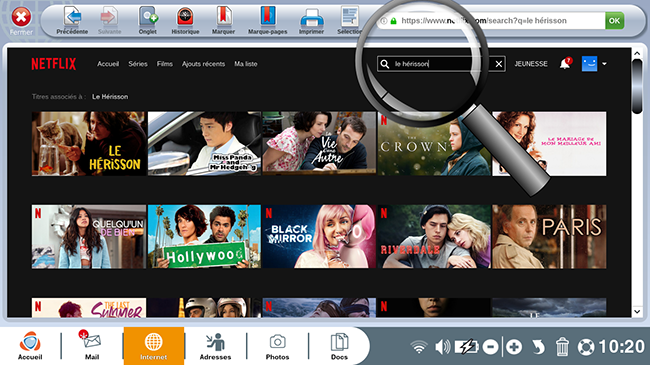The image size is (650, 365).
Task: Select the Internet tab in the dock
Action: click(x=153, y=345)
